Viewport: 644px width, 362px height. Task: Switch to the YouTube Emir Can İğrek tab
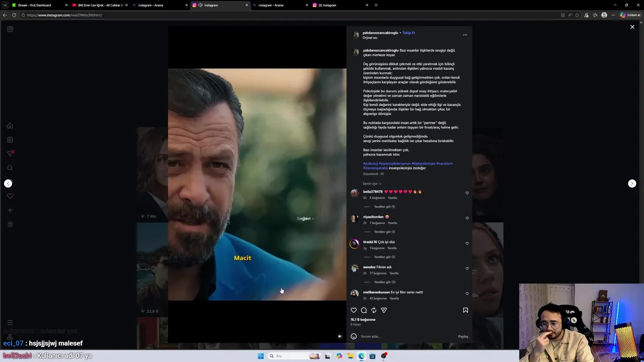point(100,5)
